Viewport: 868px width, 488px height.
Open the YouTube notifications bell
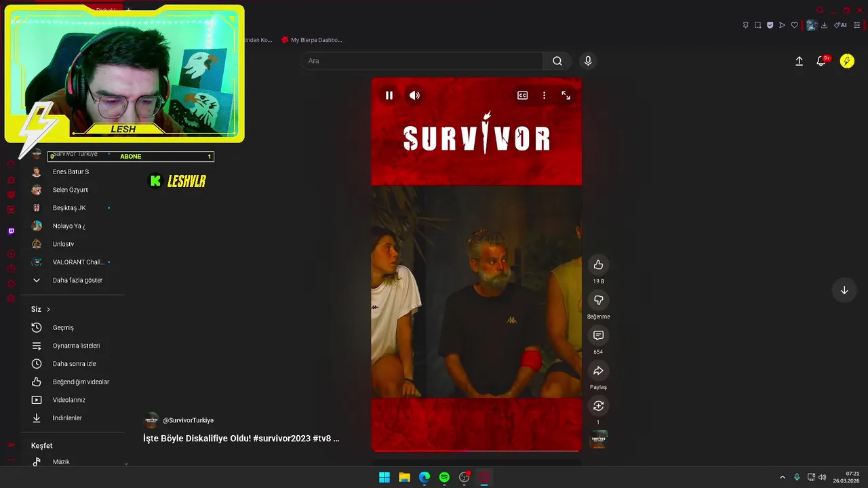click(x=821, y=61)
